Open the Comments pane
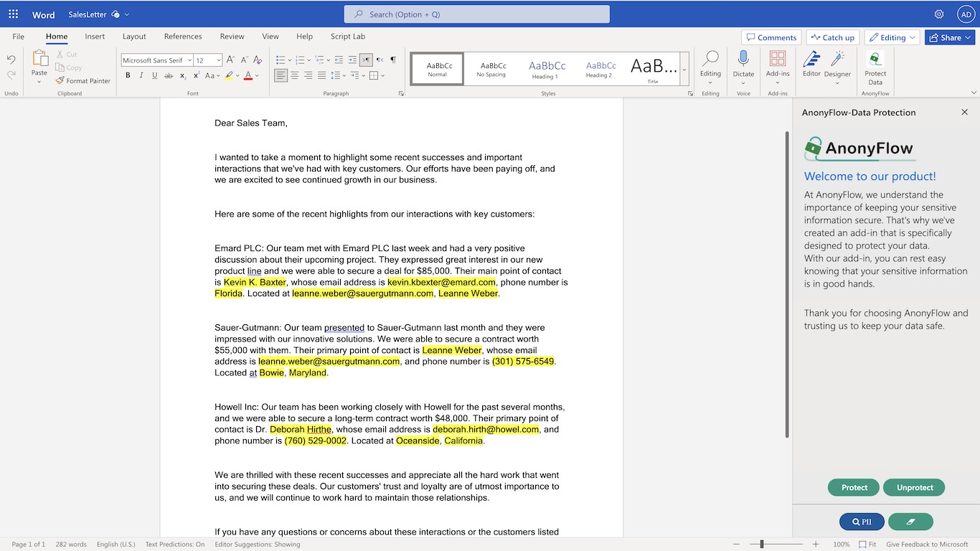Screen dimensions: 980x551 coord(771,37)
